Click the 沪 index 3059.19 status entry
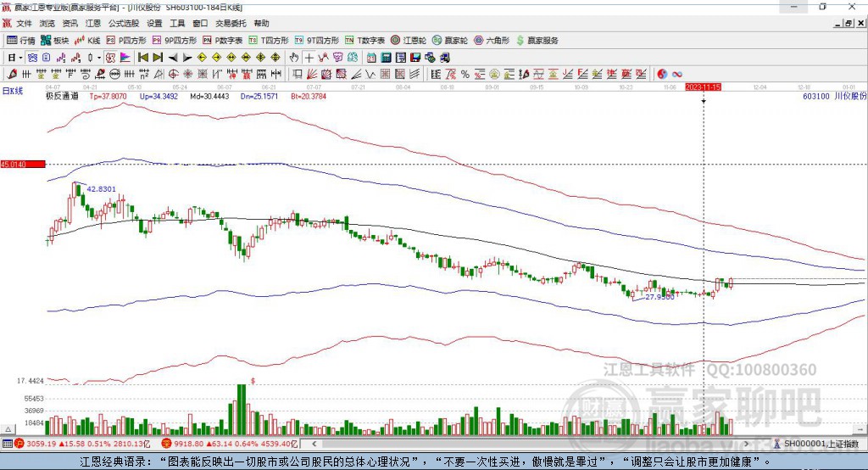 (82, 444)
